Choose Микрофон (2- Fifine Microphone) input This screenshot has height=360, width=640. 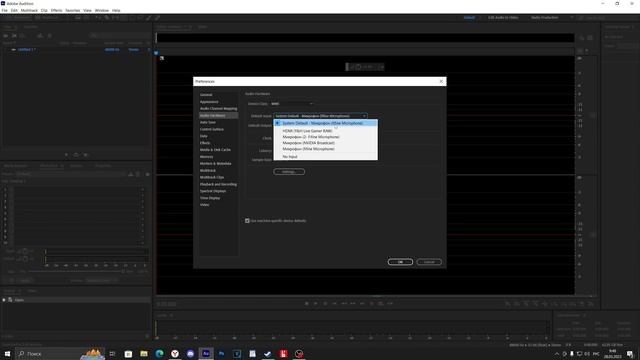(325, 137)
